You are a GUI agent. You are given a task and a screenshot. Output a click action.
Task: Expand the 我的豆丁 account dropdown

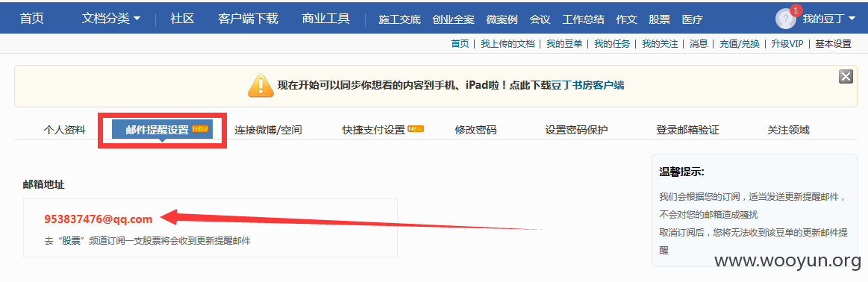[x=829, y=19]
